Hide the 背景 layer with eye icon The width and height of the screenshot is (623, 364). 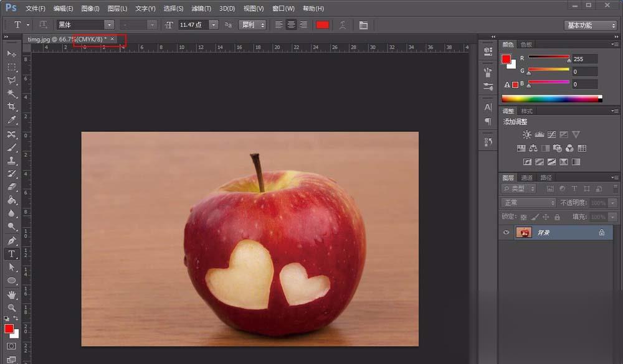point(506,233)
